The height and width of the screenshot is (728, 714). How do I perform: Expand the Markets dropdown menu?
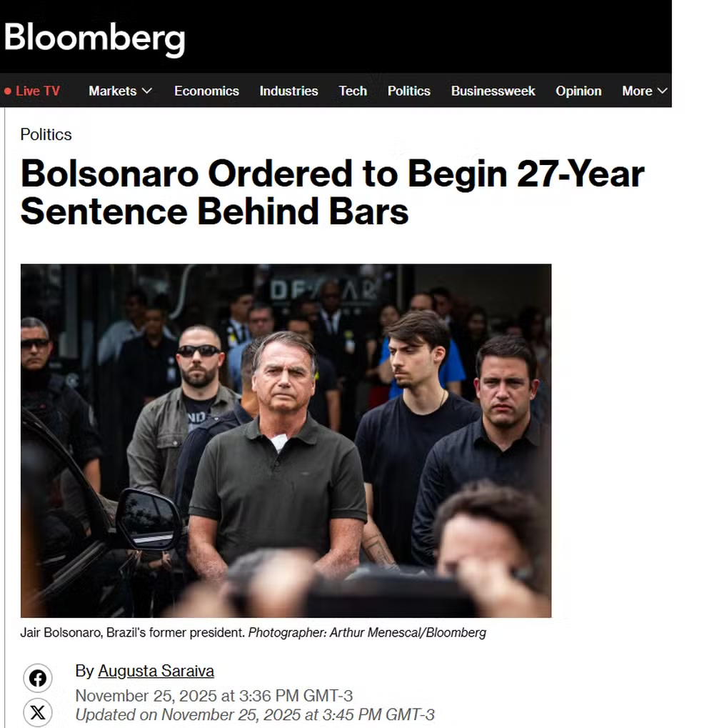120,91
